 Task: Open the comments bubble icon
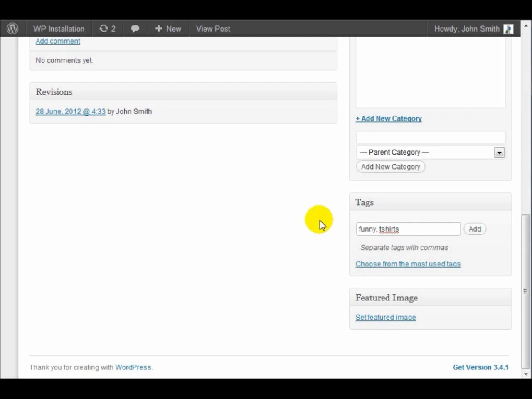tap(135, 29)
